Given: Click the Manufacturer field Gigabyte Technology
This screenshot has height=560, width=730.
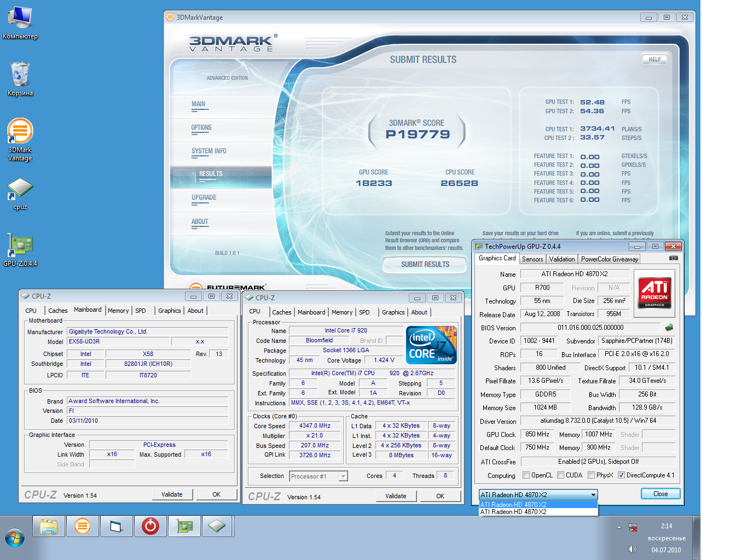Looking at the screenshot, I should pyautogui.click(x=148, y=331).
